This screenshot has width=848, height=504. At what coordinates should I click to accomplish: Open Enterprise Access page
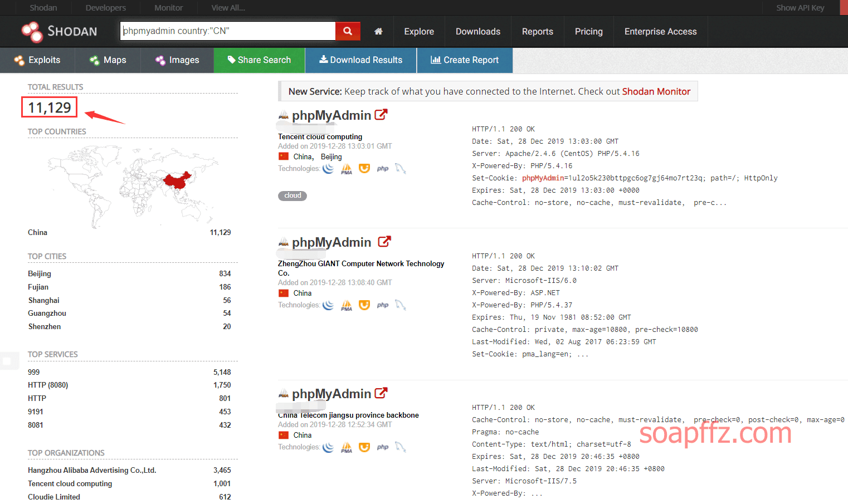(x=661, y=32)
